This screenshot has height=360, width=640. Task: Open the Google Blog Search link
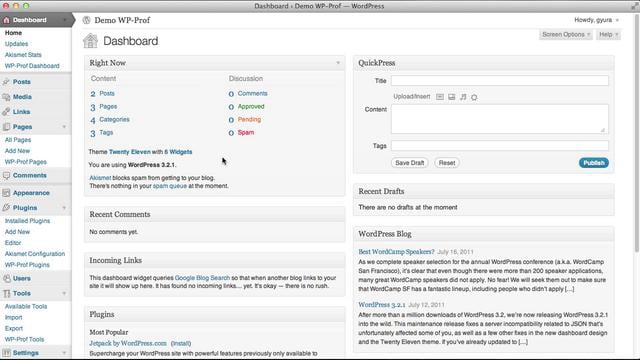[202, 278]
